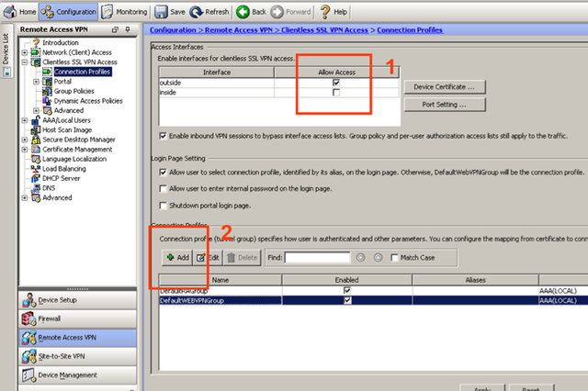Click the Save floppy disk icon
The image size is (588, 391).
click(162, 12)
